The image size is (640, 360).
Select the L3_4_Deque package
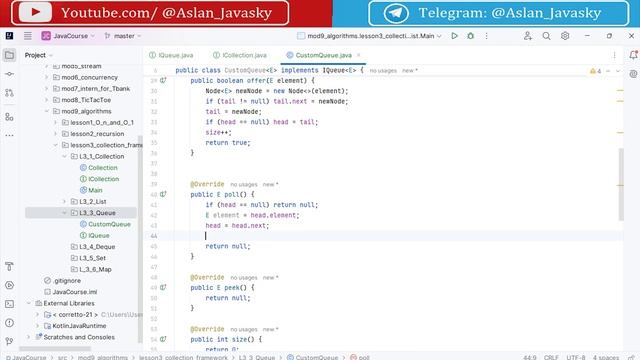[93, 247]
